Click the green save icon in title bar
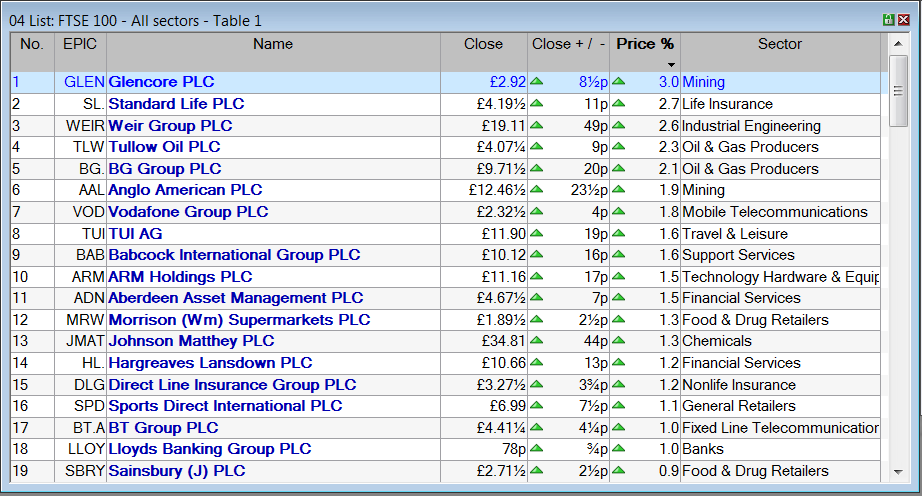Viewport: 922px width, 496px height. (889, 20)
